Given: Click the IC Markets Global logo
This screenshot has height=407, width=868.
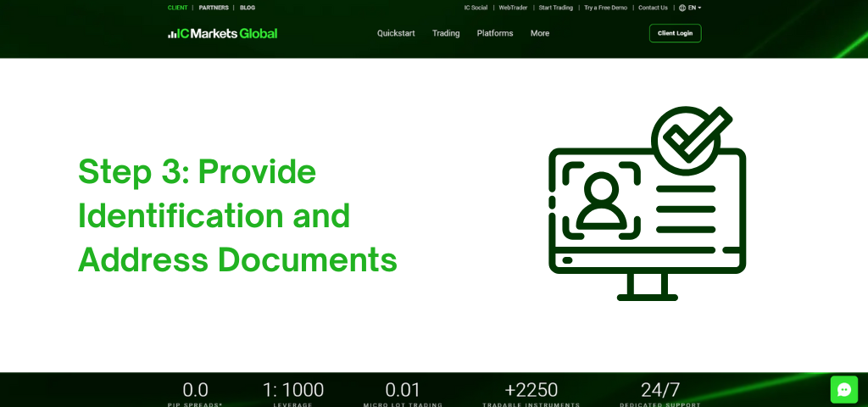Looking at the screenshot, I should (222, 33).
